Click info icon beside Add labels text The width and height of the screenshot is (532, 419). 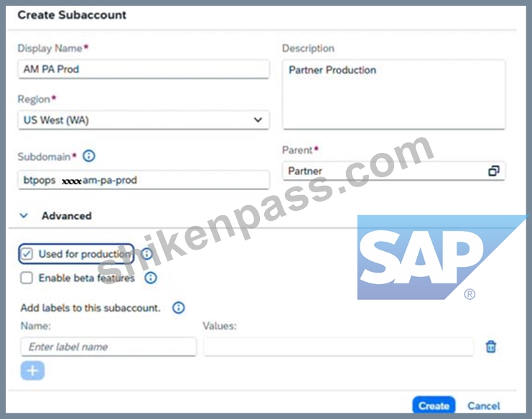pos(179,308)
